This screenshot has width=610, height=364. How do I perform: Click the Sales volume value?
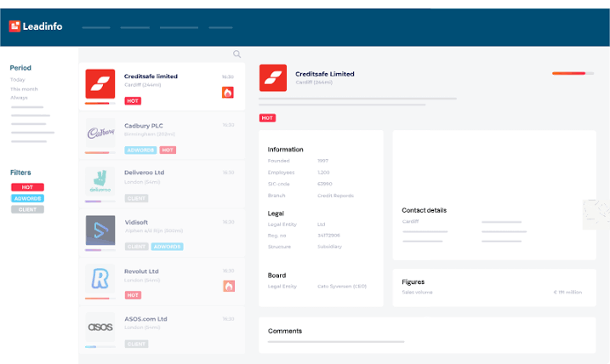pyautogui.click(x=567, y=292)
